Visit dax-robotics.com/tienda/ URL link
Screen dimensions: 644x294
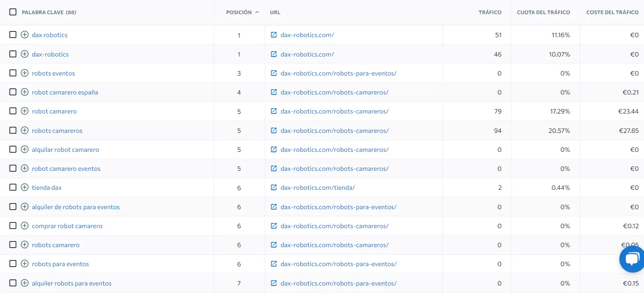[x=318, y=188]
